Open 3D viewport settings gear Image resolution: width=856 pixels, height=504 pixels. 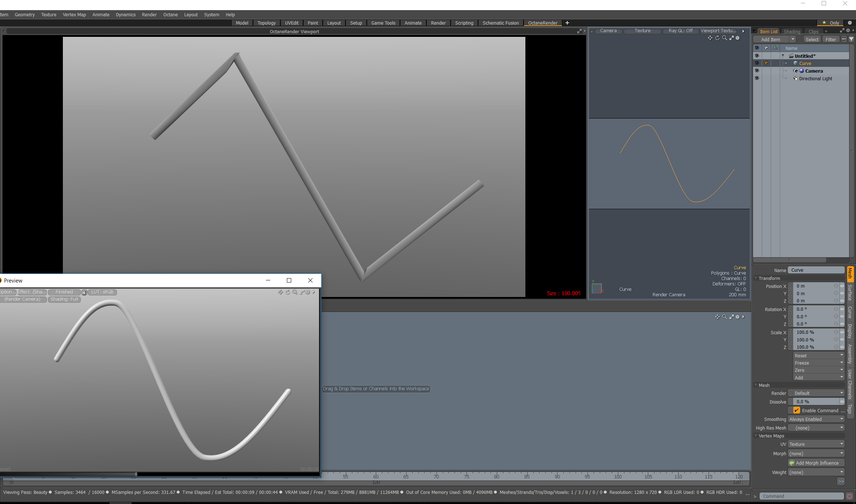[x=738, y=38]
